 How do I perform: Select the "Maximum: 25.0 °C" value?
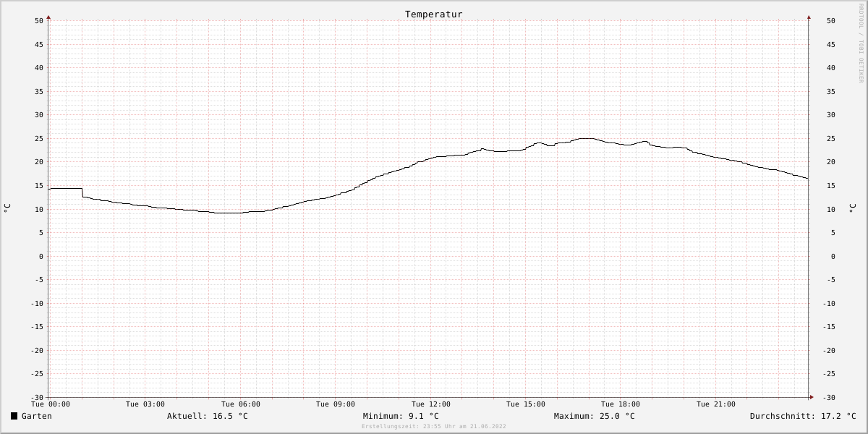coord(595,416)
